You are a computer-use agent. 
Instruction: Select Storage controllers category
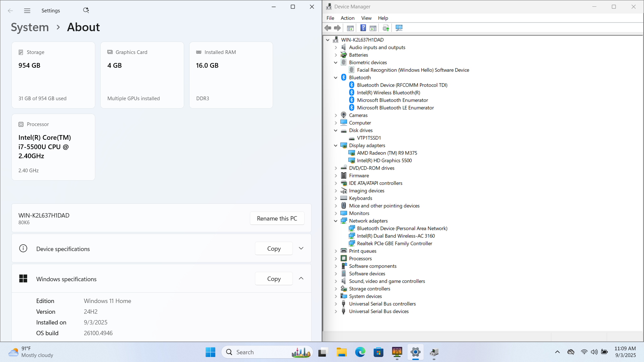coord(369,289)
